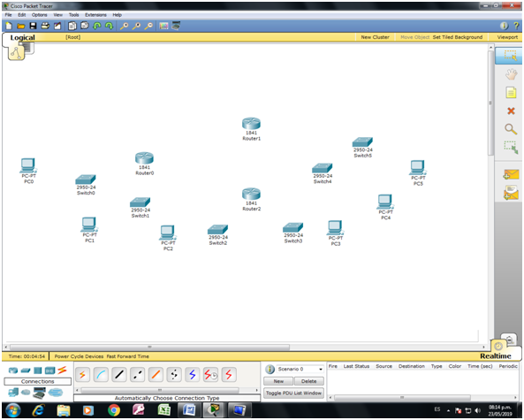Choose the straight-through copper cable

point(119,375)
